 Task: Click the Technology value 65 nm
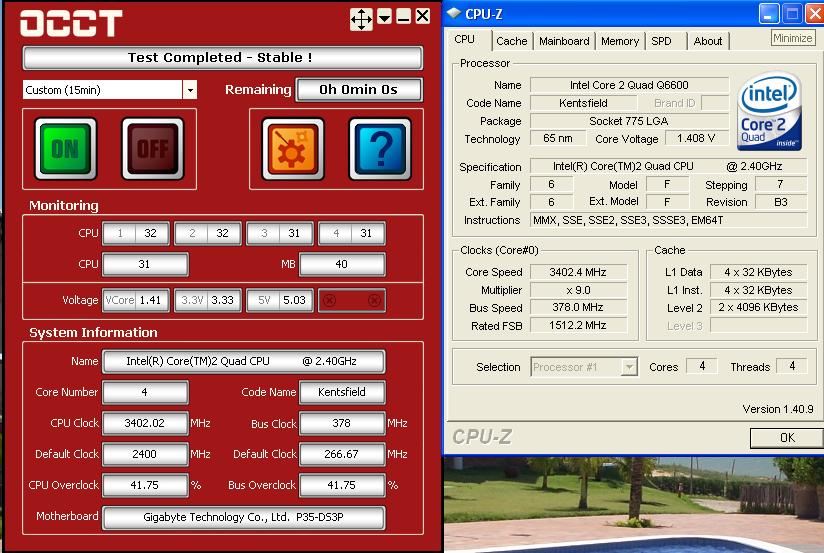[x=558, y=138]
